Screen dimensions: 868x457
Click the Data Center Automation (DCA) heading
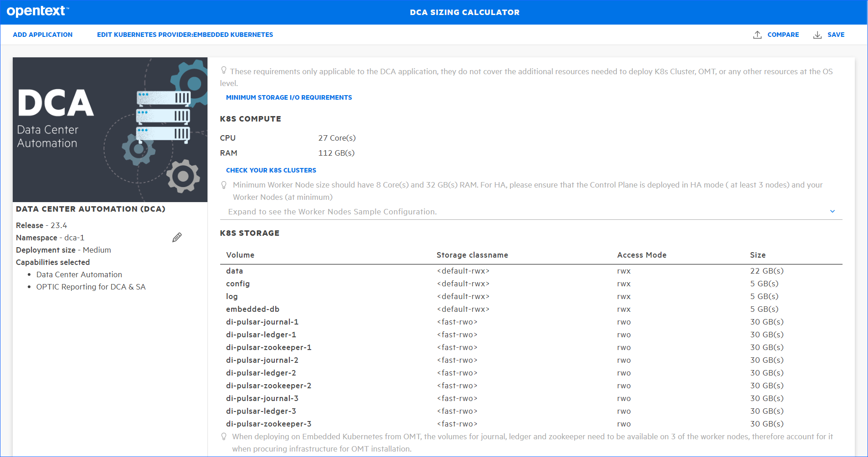91,209
